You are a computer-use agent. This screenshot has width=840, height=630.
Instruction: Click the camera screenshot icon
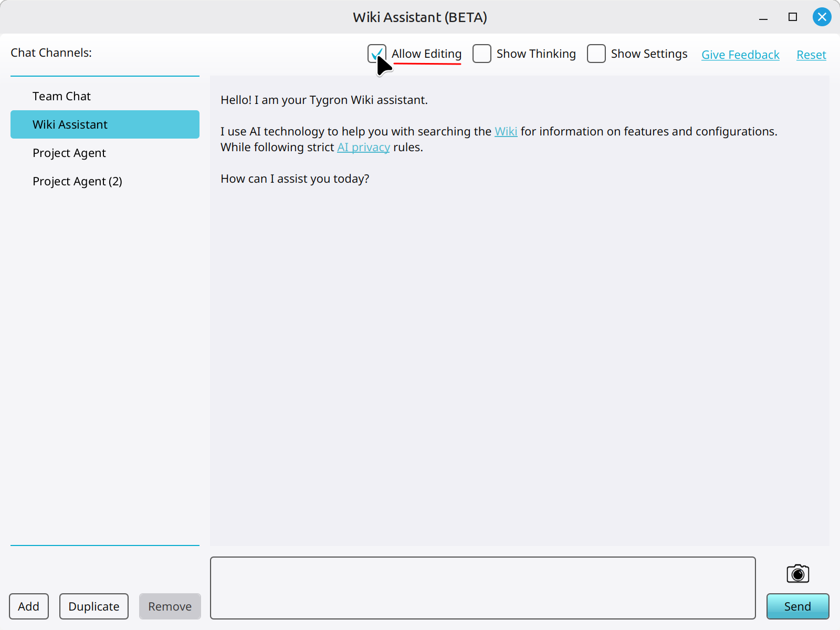(x=797, y=573)
